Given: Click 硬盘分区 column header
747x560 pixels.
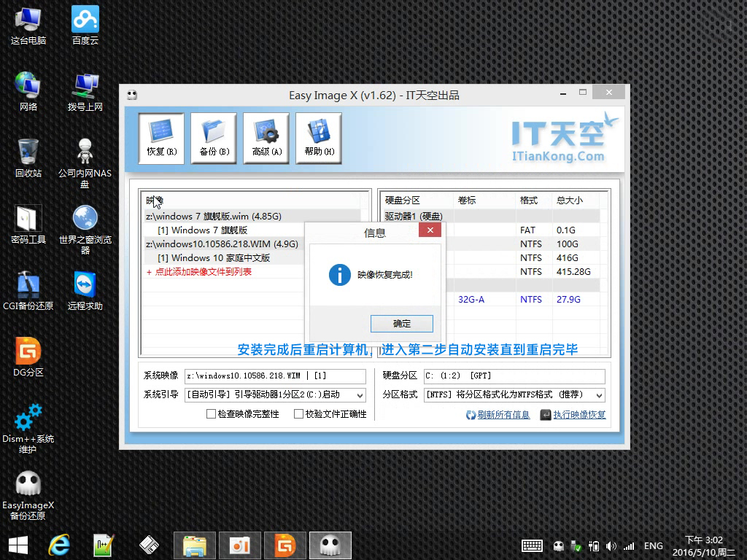Looking at the screenshot, I should [x=417, y=201].
